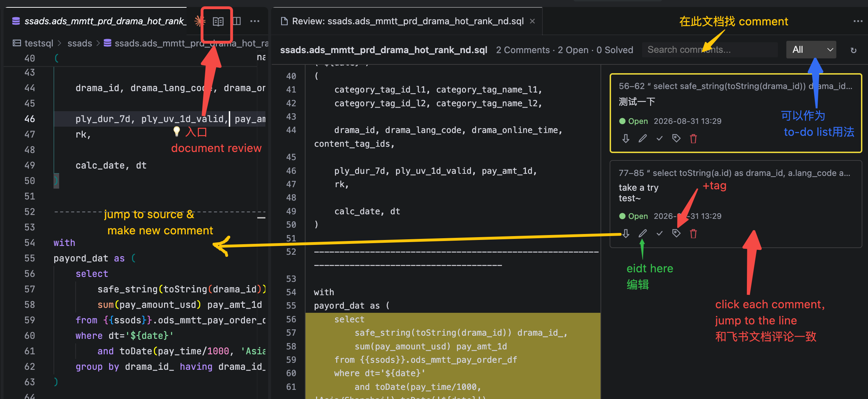
Task: Open review panel more actions ellipsis
Action: click(x=858, y=21)
